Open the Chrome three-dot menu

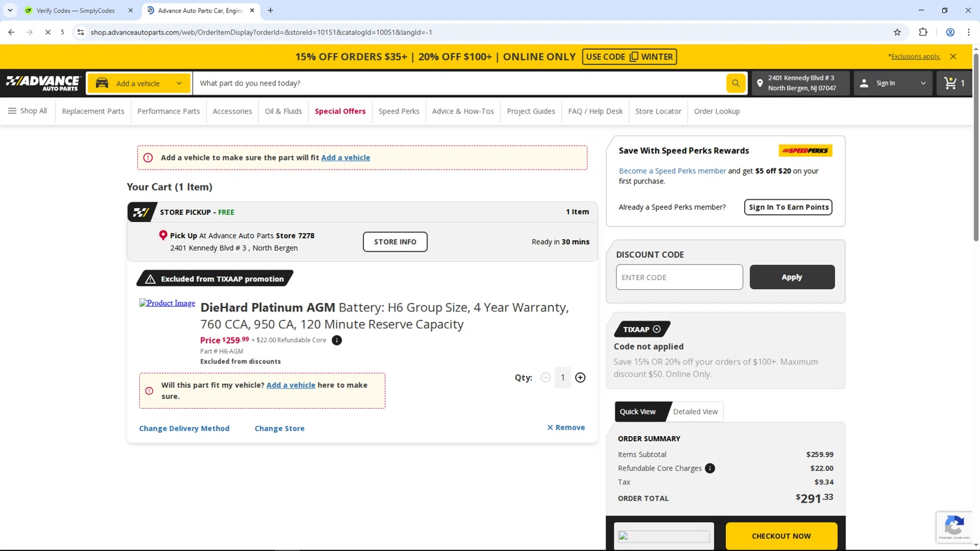click(968, 32)
